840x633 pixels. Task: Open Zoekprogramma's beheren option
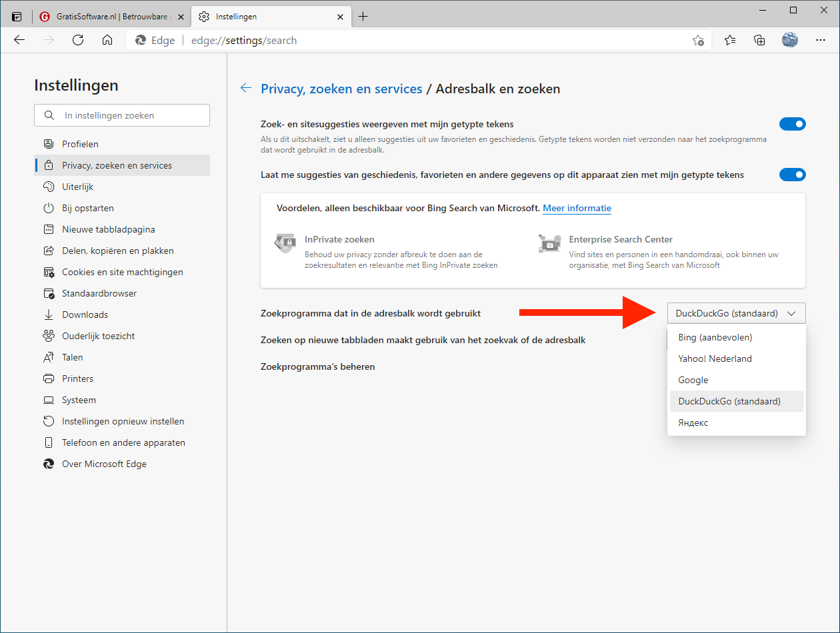coord(317,366)
